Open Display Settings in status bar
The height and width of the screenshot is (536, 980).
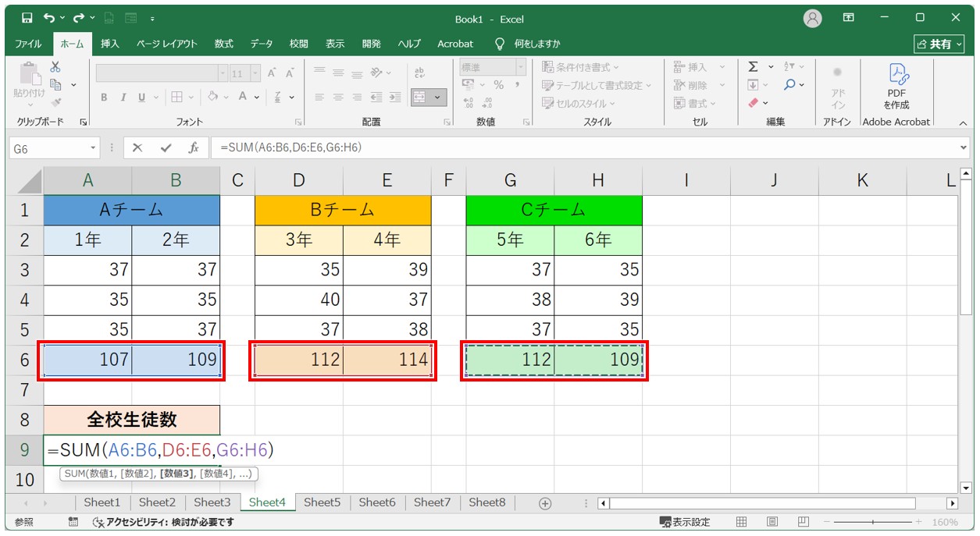click(685, 522)
